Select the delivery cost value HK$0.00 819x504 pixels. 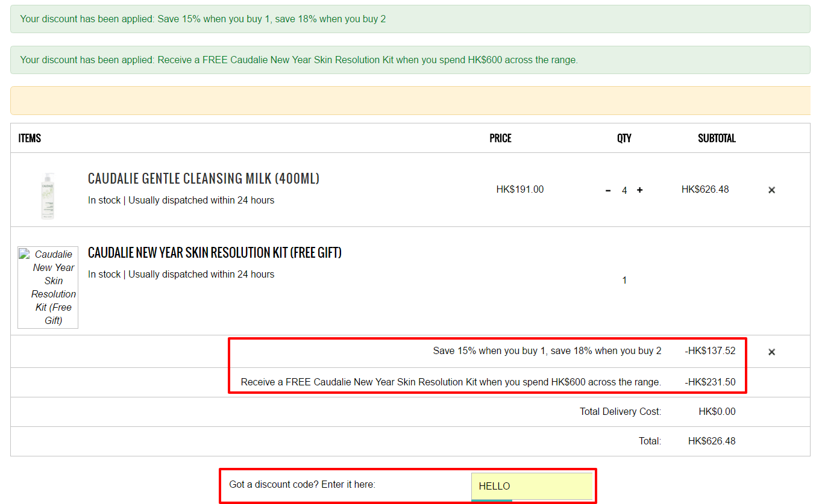717,412
